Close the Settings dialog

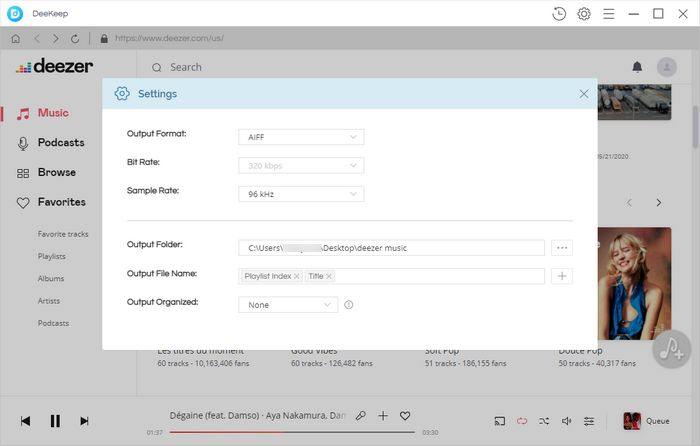(583, 94)
